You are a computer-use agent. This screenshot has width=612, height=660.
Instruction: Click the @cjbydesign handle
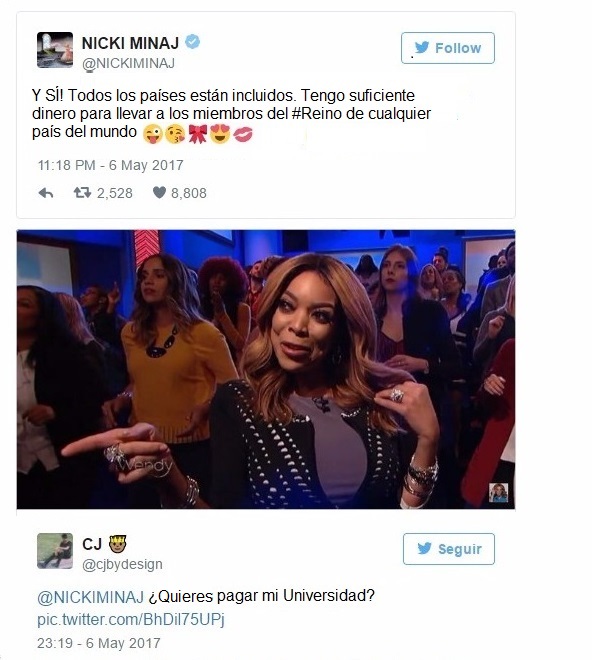coord(122,564)
